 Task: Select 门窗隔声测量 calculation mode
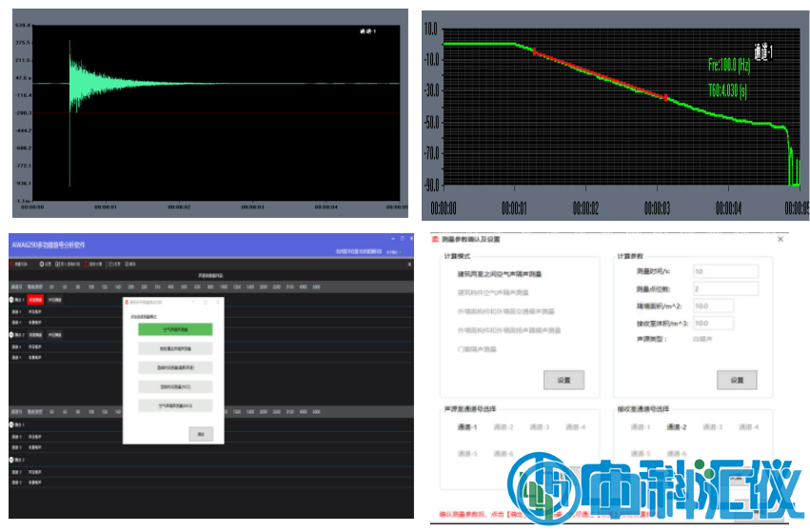point(480,349)
